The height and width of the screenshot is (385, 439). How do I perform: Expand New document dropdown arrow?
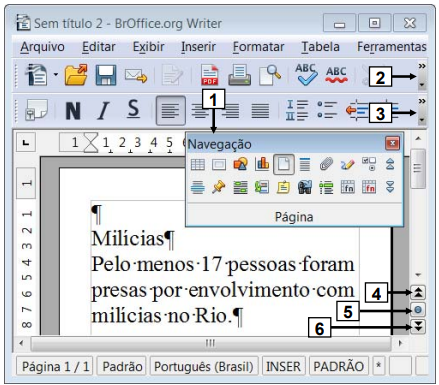55,75
